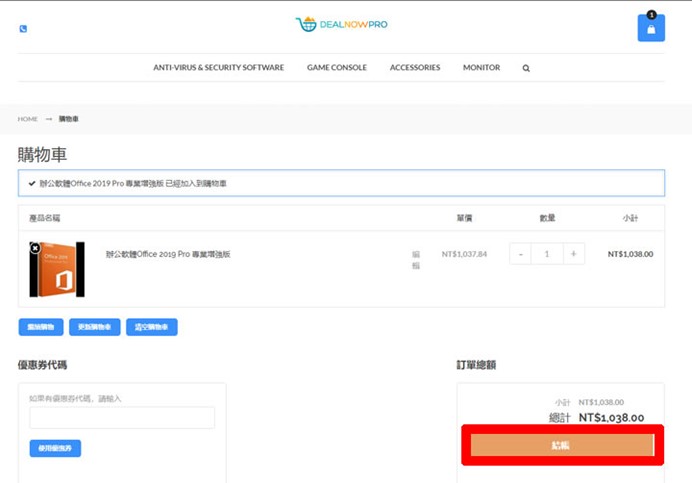Remove the Office 2019 item from cart
Image resolution: width=692 pixels, height=483 pixels.
pos(35,247)
